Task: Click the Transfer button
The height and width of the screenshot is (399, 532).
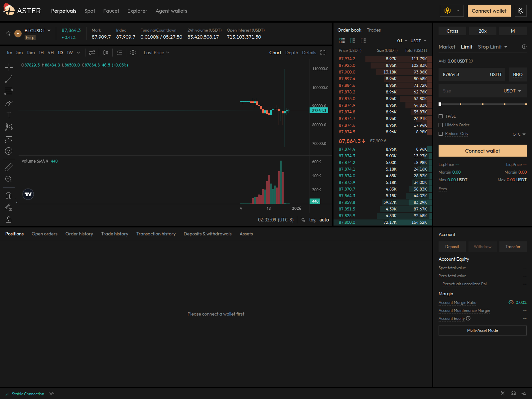Action: click(x=513, y=247)
